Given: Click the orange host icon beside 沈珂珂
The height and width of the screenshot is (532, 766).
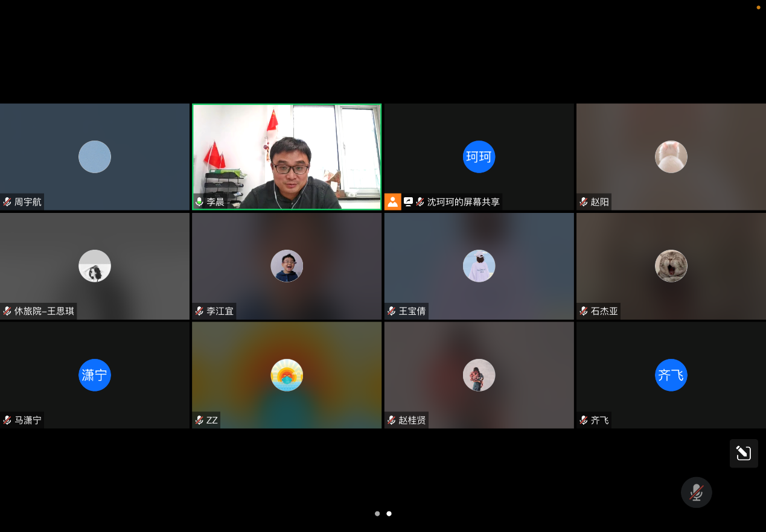Looking at the screenshot, I should [393, 202].
